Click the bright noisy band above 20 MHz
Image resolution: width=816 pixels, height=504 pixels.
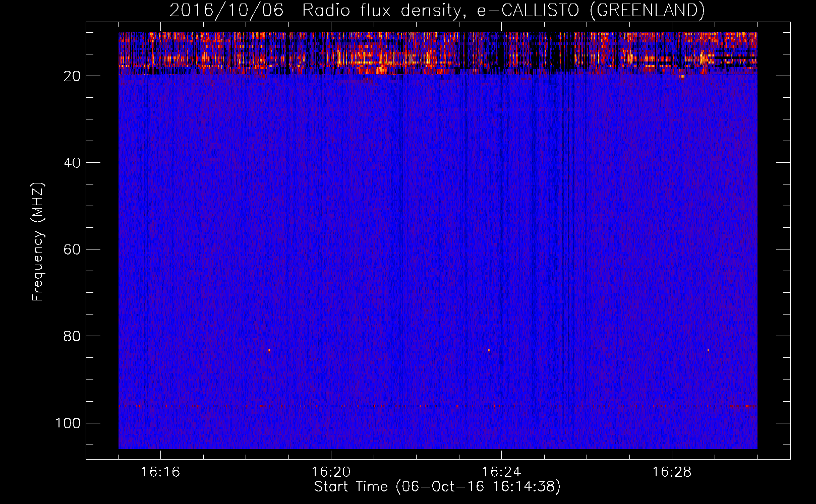click(438, 53)
